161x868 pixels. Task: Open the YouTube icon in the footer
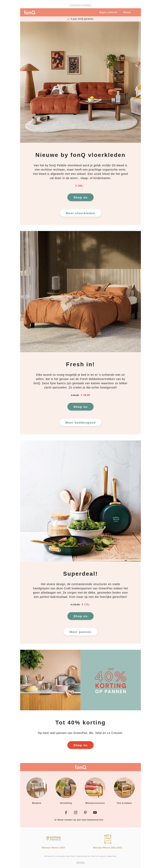pos(95,812)
